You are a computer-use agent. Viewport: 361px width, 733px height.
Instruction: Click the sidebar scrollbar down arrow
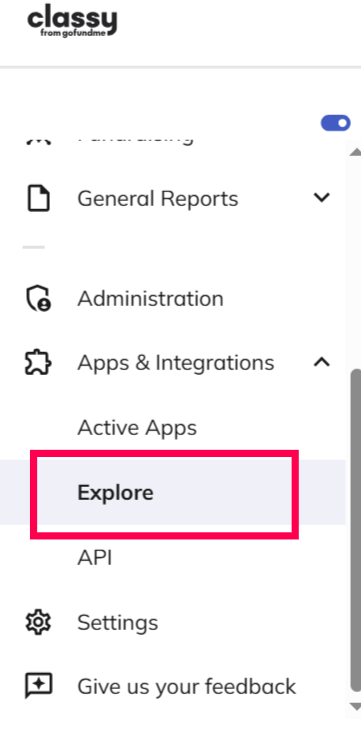[x=355, y=706]
